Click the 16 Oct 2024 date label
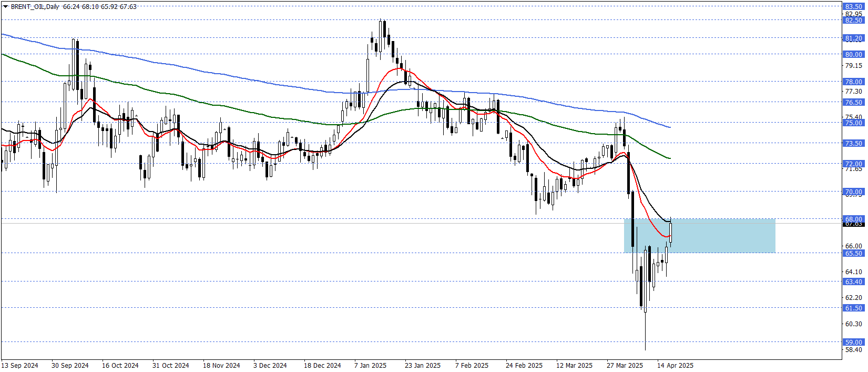 point(120,365)
